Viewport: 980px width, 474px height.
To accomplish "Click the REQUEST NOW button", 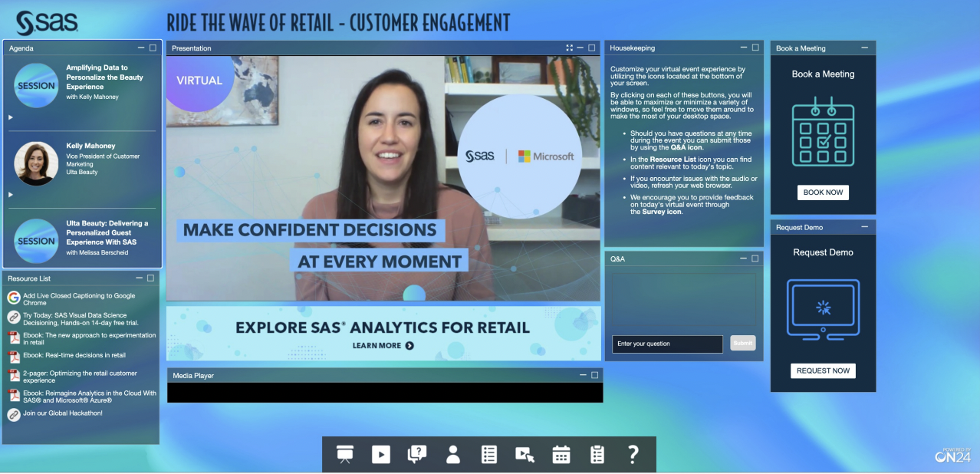I will coord(823,370).
